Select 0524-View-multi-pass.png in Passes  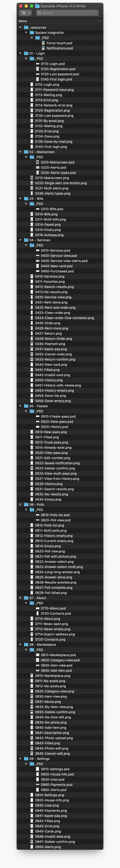pyautogui.click(x=56, y=473)
